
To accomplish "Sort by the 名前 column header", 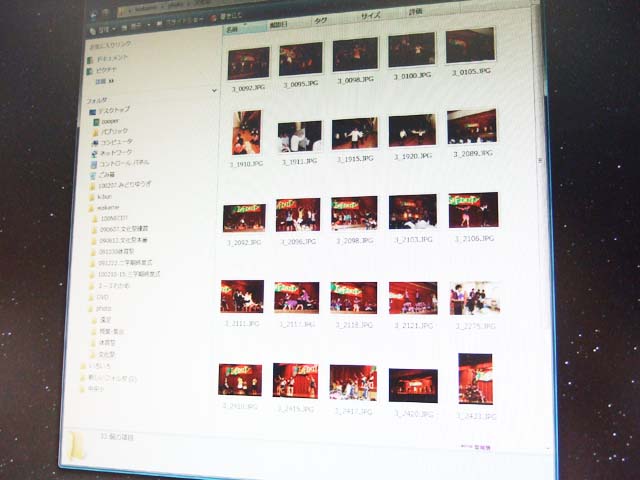I will point(244,29).
